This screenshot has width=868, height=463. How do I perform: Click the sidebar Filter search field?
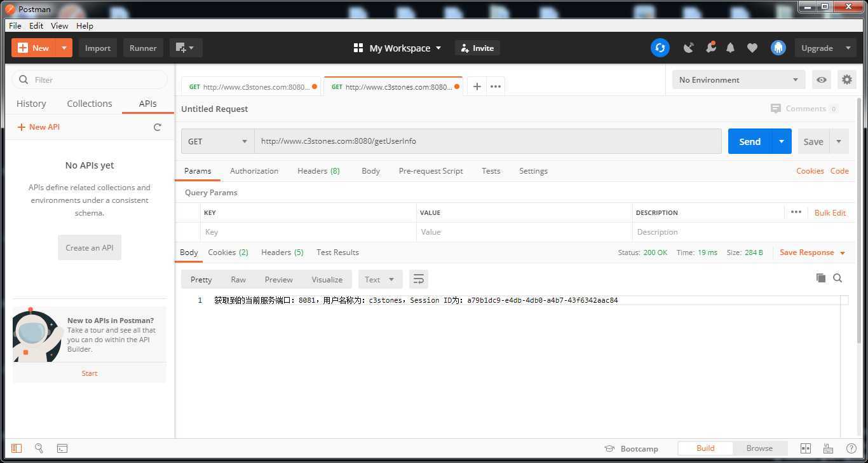coord(90,79)
